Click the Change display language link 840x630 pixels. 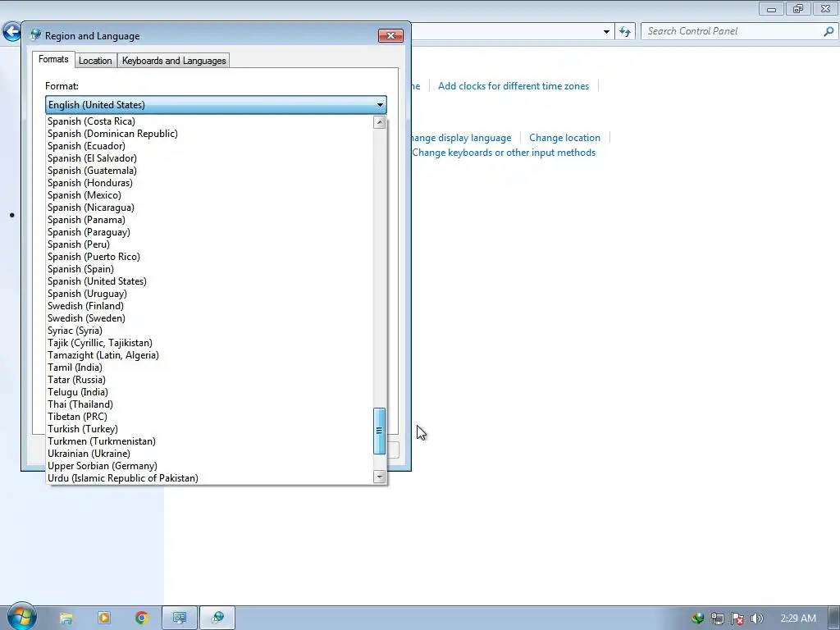461,138
